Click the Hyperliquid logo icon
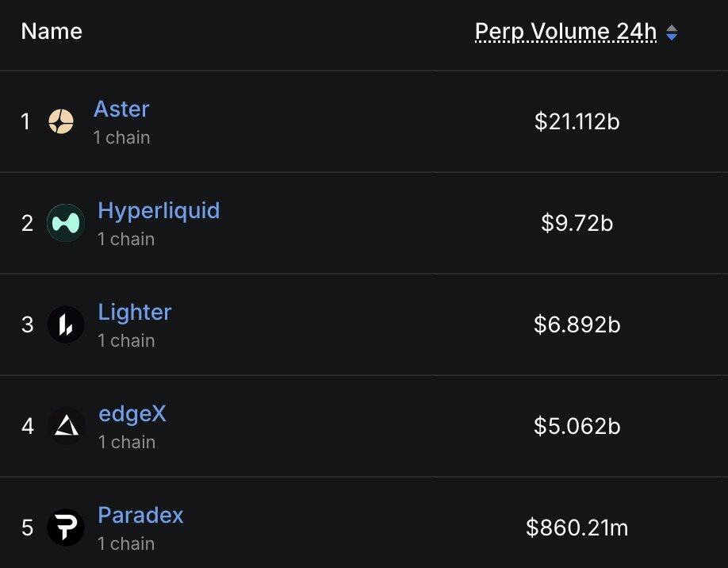 tap(66, 223)
